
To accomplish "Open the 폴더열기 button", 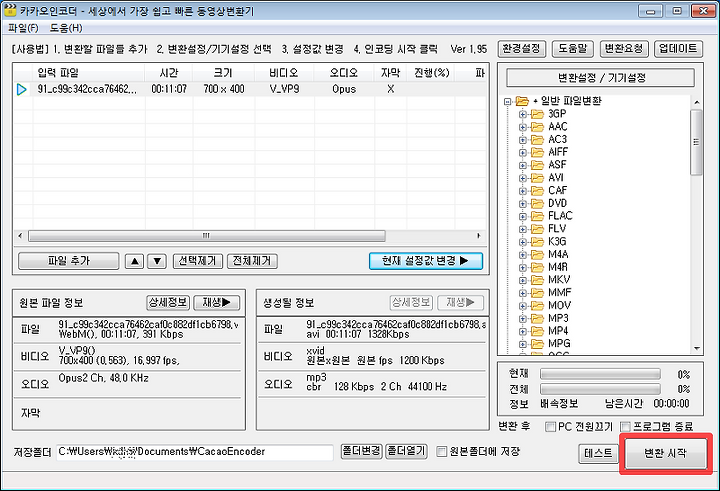I will click(x=406, y=451).
